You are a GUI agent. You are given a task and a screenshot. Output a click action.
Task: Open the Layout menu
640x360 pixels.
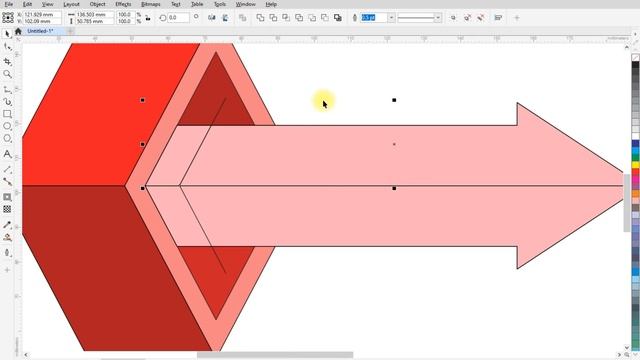71,4
